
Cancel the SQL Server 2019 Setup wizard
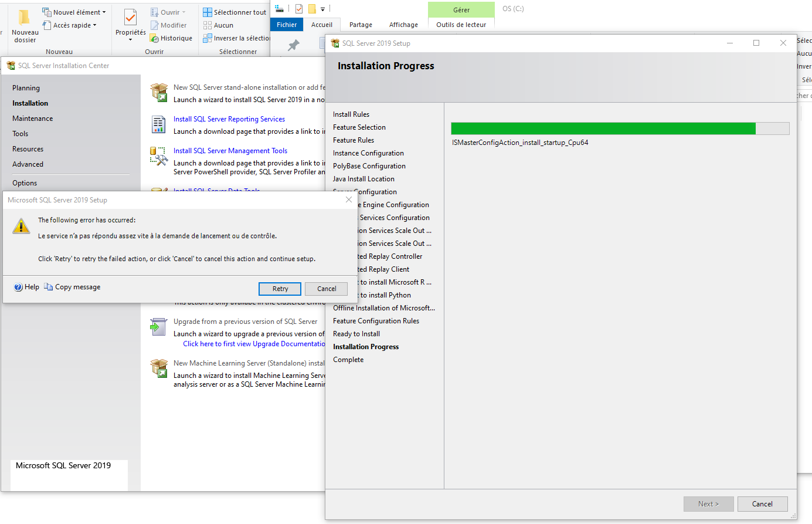762,504
